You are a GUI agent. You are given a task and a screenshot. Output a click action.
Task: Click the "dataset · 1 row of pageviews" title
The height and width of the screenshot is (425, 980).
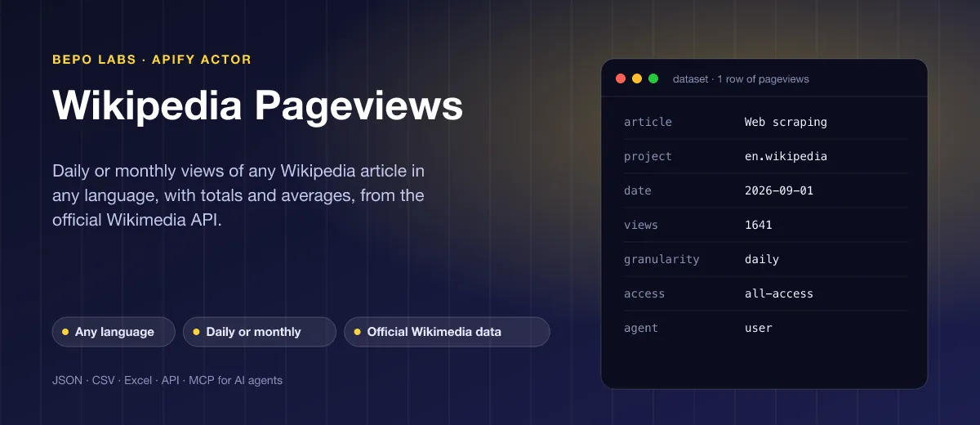click(x=741, y=79)
